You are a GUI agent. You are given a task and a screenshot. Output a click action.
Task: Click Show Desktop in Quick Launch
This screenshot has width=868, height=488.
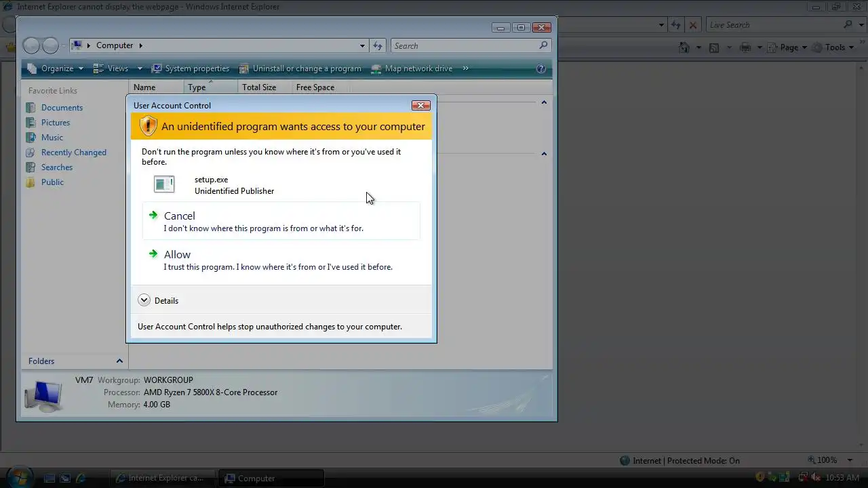point(50,478)
